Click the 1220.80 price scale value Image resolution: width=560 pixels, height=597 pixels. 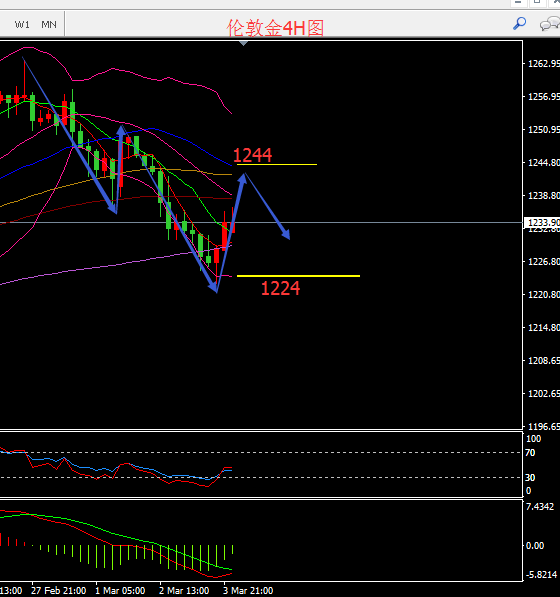(544, 295)
